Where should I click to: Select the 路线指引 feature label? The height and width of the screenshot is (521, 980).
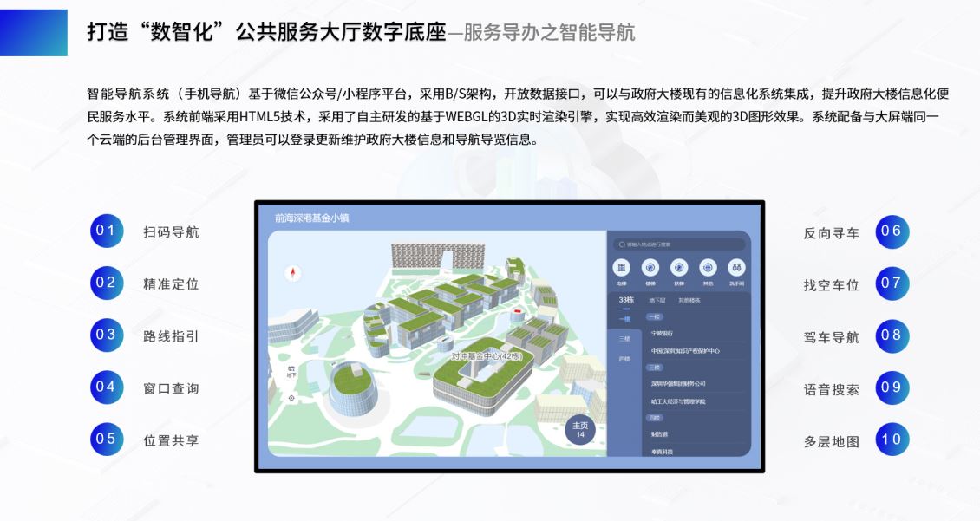tap(171, 336)
